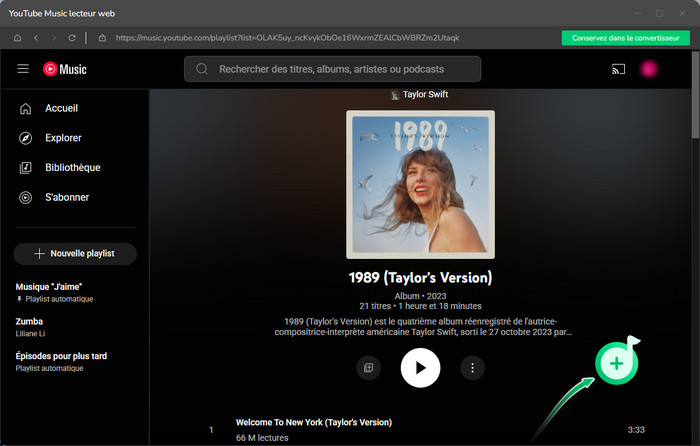The image size is (700, 446).
Task: Click the playlist URL in the address bar
Action: coord(287,38)
